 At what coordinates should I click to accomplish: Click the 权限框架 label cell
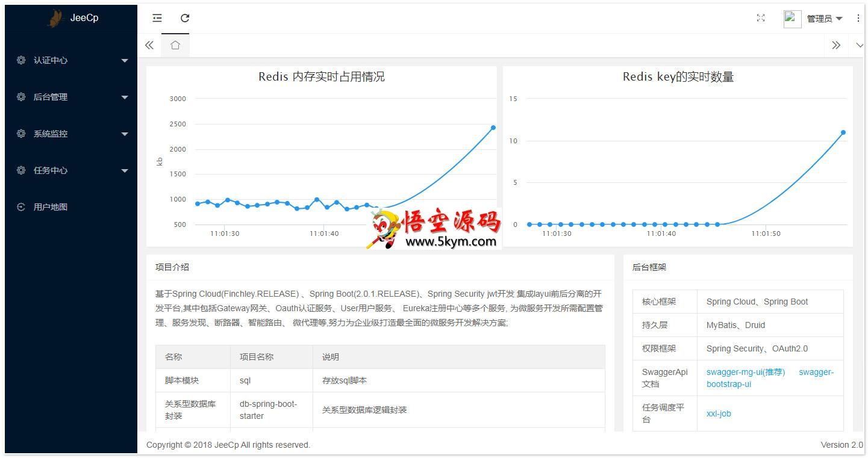[665, 348]
